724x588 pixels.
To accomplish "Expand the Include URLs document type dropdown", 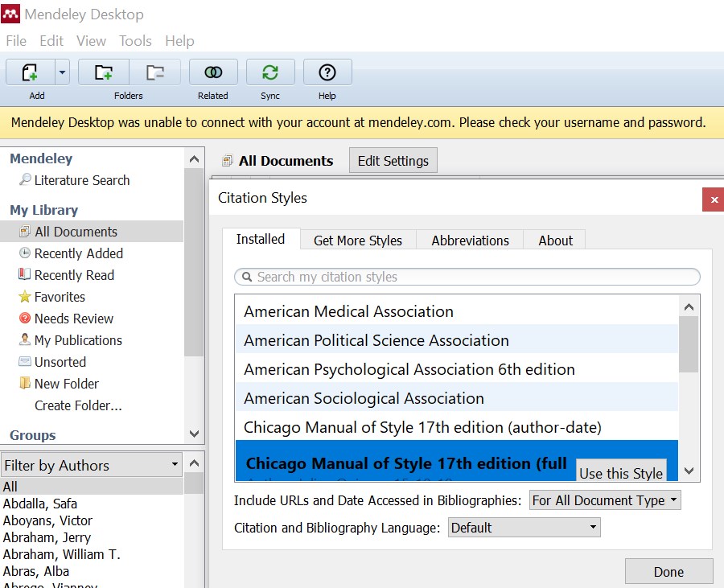I will (x=605, y=500).
